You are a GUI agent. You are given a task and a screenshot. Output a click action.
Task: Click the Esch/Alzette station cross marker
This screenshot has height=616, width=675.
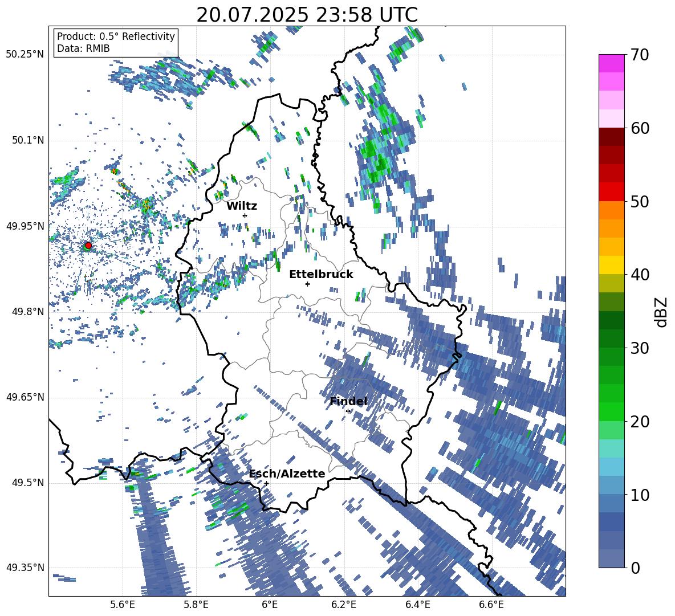(266, 483)
